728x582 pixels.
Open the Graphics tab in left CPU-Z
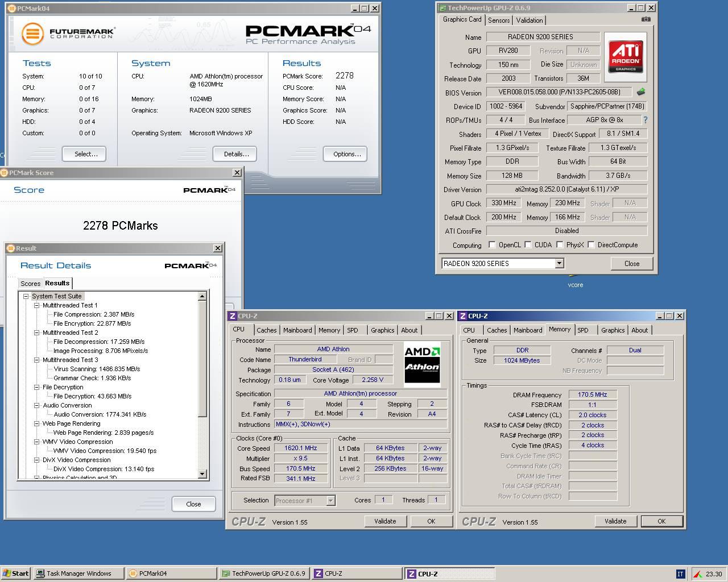coord(382,330)
